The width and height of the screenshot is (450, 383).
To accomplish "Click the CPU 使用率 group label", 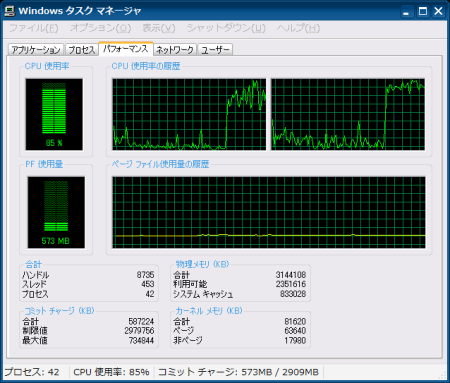I will (47, 66).
